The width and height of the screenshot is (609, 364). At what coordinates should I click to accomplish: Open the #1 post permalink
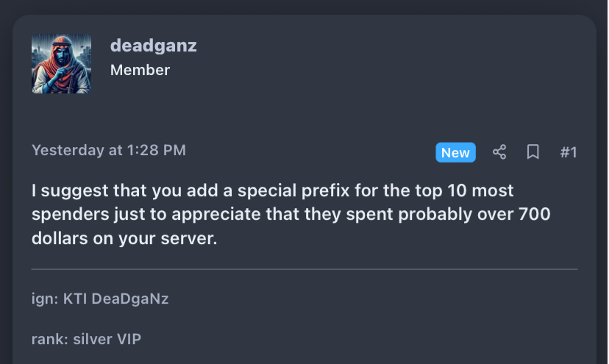point(569,152)
